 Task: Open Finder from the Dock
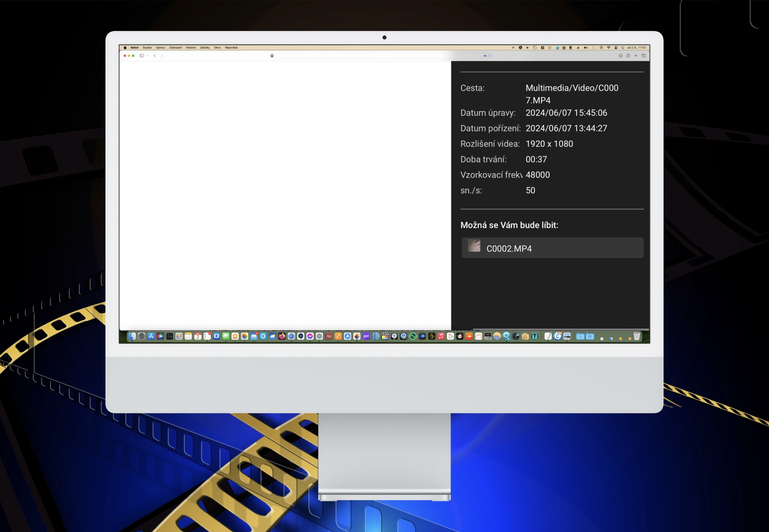pyautogui.click(x=132, y=336)
